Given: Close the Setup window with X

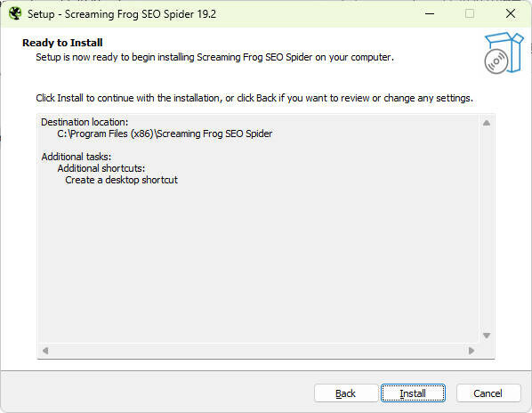Looking at the screenshot, I should pyautogui.click(x=511, y=14).
